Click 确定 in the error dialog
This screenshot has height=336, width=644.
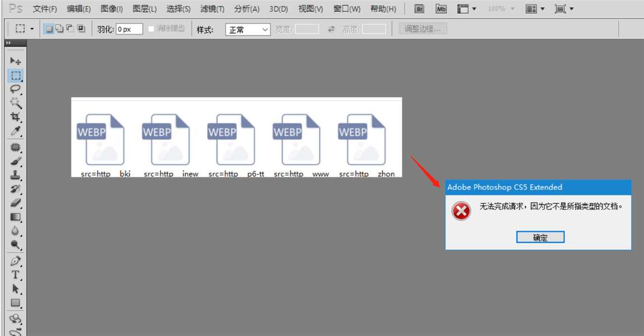coord(540,237)
